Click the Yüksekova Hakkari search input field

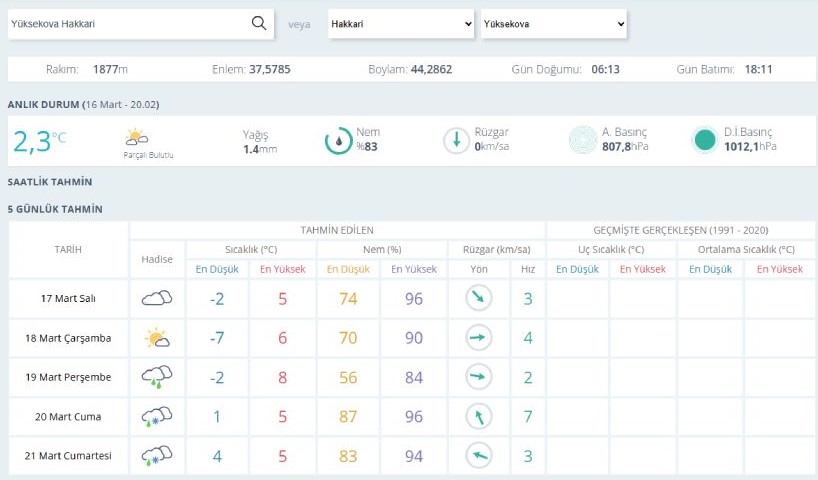click(x=125, y=24)
